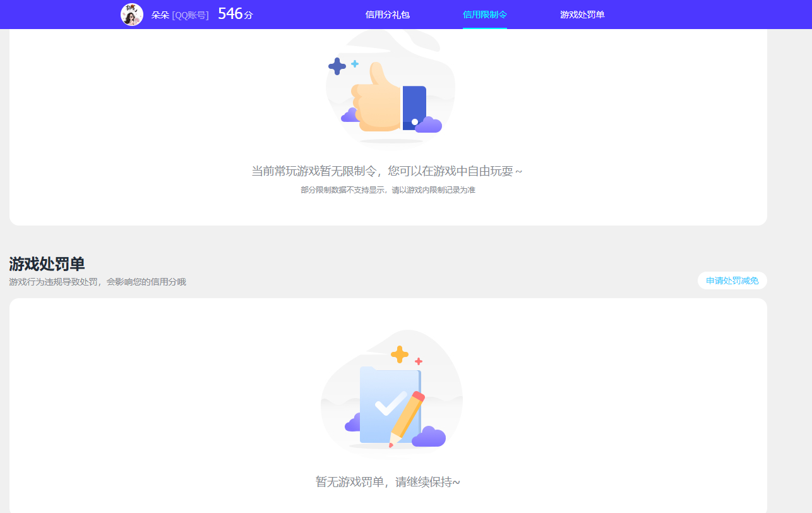Click the 游戏行为违规导致处罚 subtitle
Screen dimensions: 812x513
point(98,282)
